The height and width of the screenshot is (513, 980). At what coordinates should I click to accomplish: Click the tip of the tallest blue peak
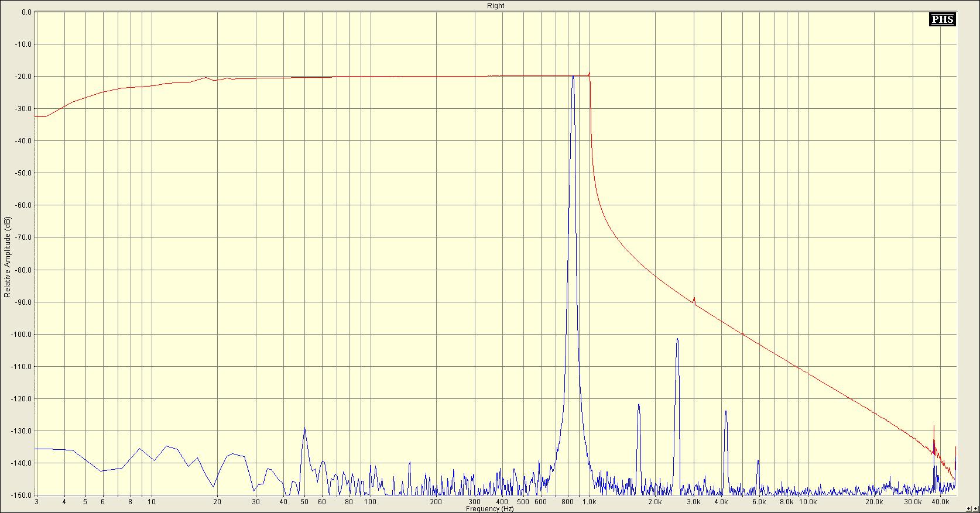(573, 77)
